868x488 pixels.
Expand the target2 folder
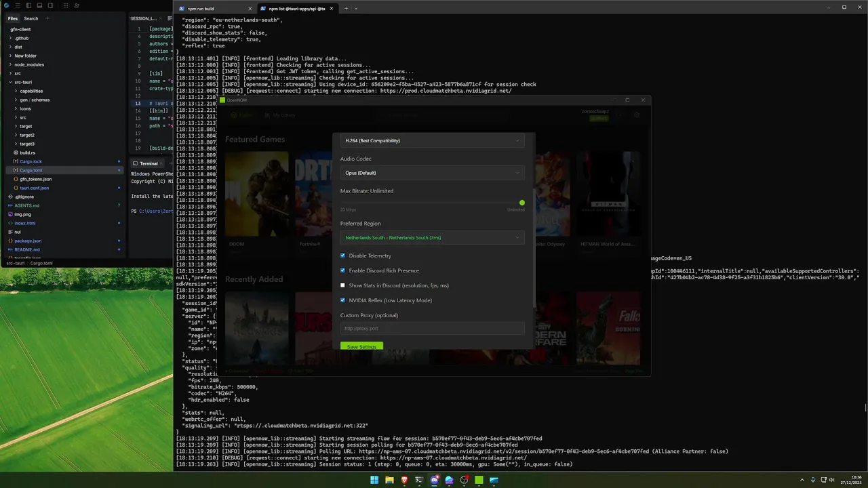click(x=65, y=135)
